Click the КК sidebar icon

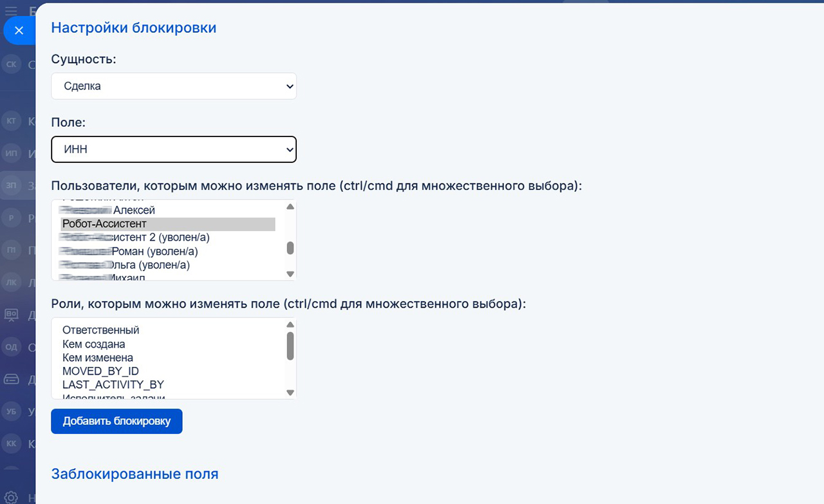11,443
